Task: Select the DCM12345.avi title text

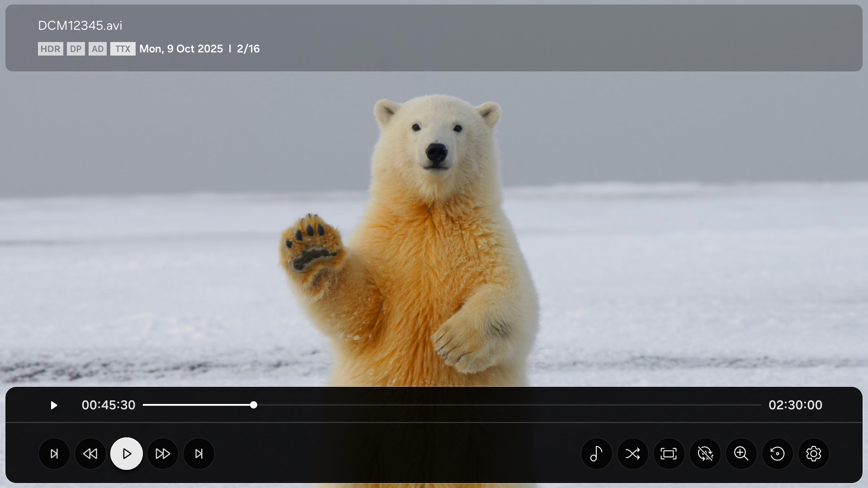Action: (x=80, y=26)
